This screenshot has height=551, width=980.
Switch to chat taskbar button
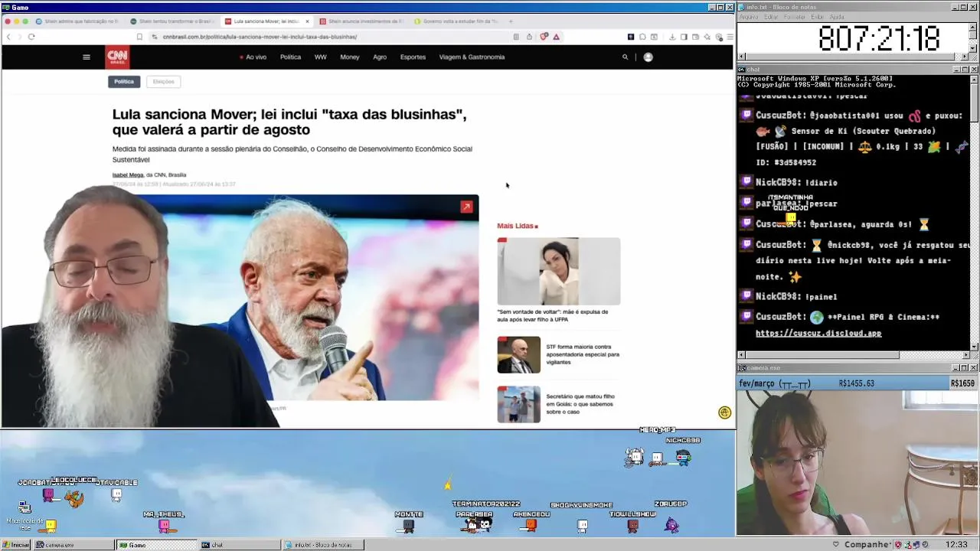coord(240,545)
